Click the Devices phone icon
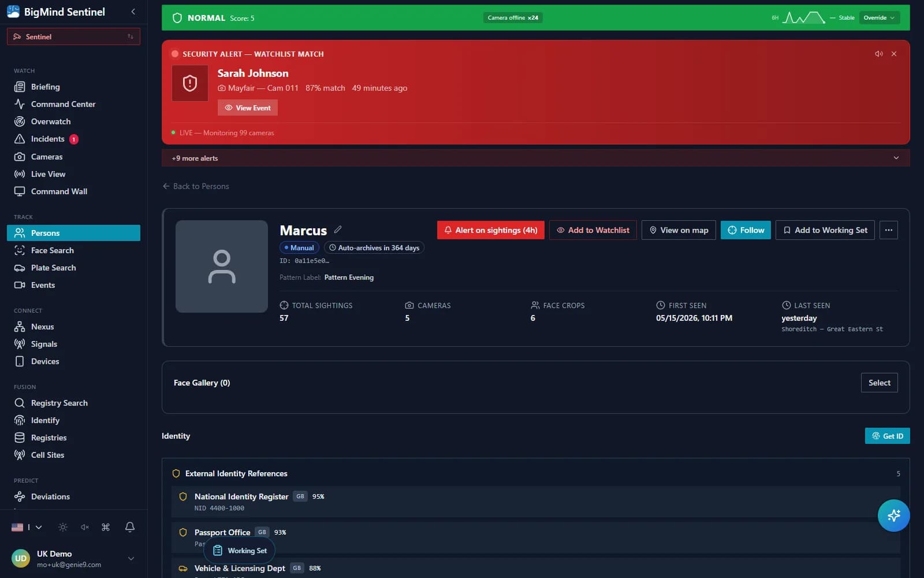The width and height of the screenshot is (924, 578). [20, 361]
